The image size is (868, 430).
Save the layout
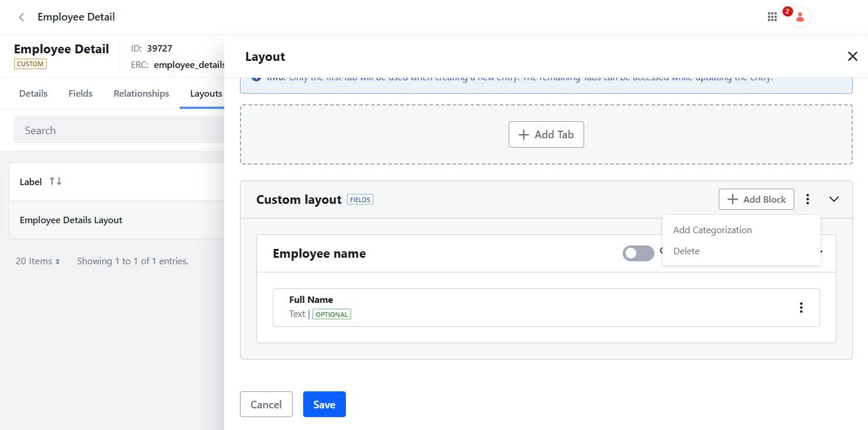click(x=324, y=404)
